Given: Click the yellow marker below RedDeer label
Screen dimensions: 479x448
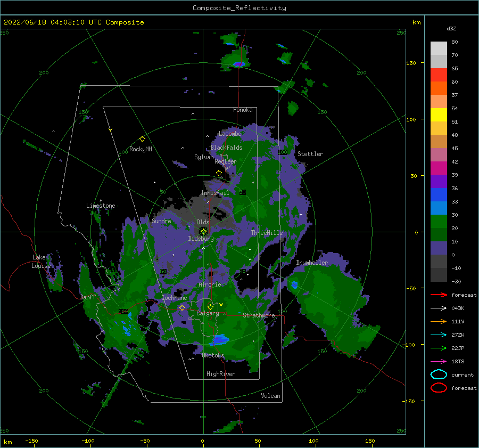Looking at the screenshot, I should pos(219,173).
